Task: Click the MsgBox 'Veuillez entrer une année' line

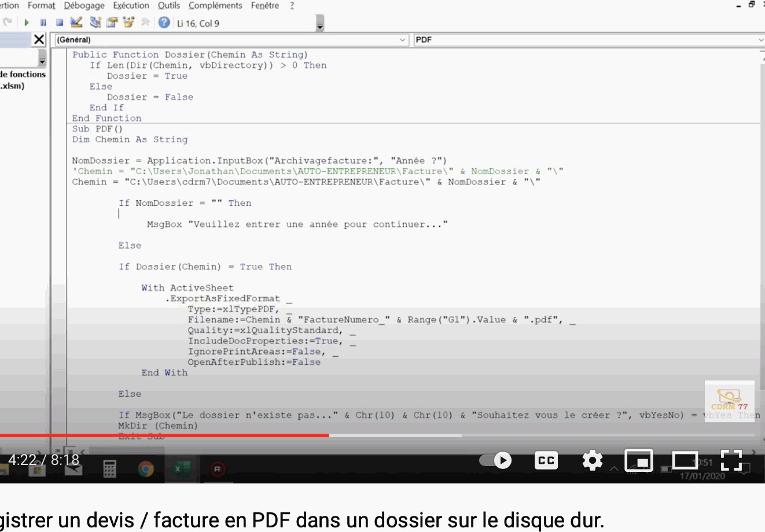Action: click(x=297, y=224)
